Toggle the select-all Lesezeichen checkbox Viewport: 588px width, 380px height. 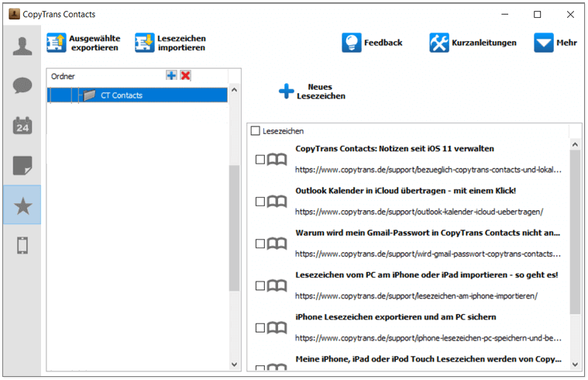pos(256,130)
